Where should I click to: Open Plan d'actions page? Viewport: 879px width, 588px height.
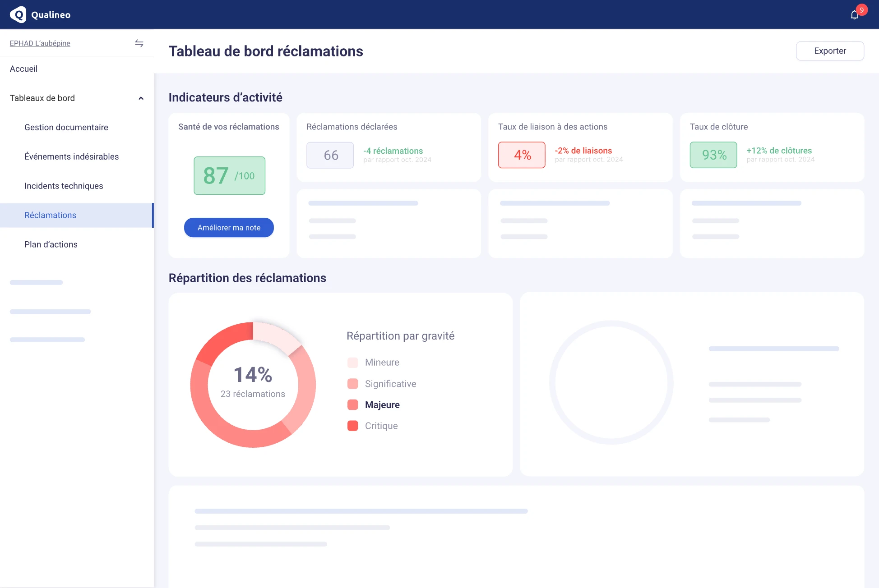(x=51, y=245)
